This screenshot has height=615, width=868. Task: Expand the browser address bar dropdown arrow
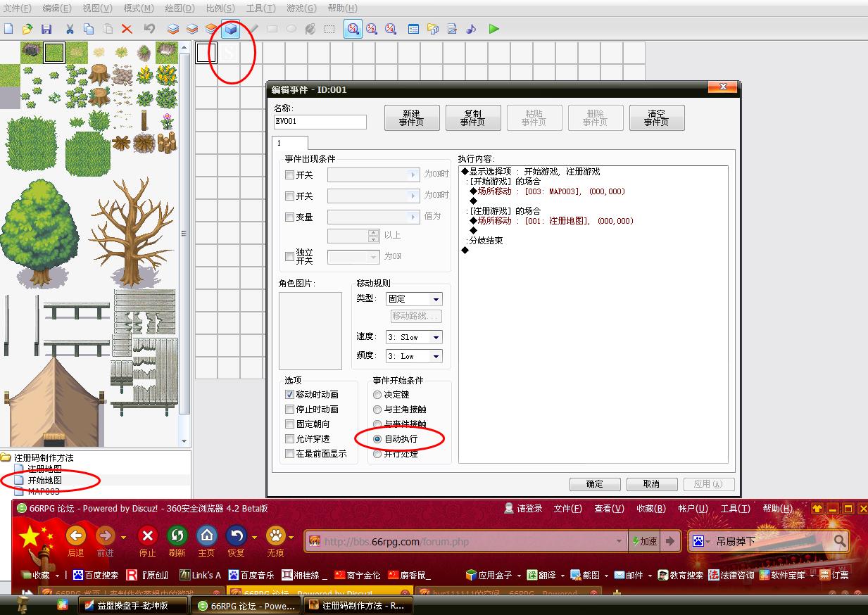click(x=619, y=541)
